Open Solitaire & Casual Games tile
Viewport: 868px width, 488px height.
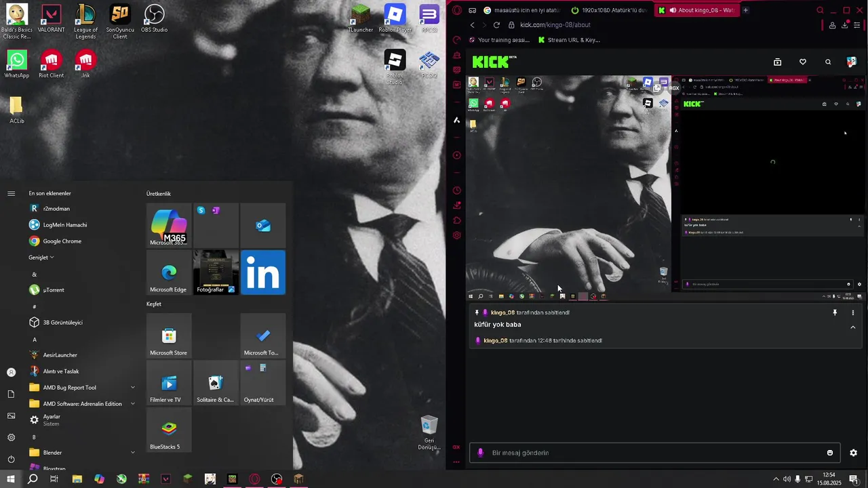click(x=216, y=382)
